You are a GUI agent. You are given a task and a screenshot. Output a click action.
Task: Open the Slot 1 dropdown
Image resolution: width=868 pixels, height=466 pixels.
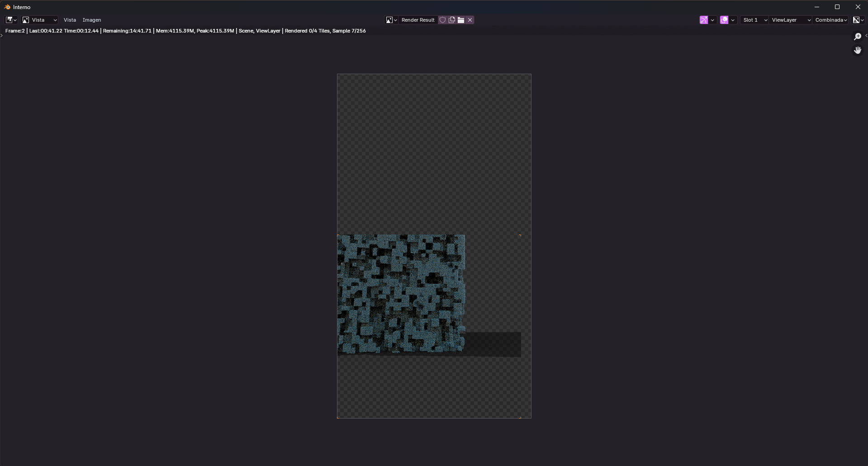pyautogui.click(x=754, y=20)
